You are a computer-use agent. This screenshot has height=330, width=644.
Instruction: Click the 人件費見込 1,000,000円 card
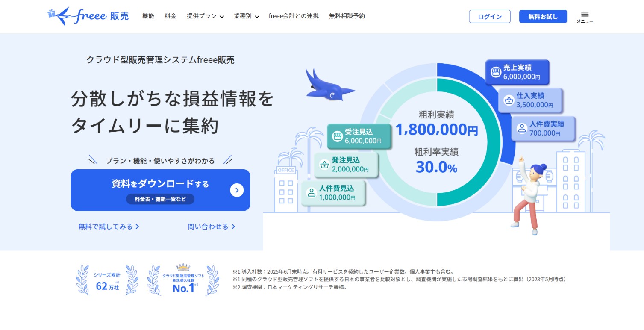click(x=334, y=193)
